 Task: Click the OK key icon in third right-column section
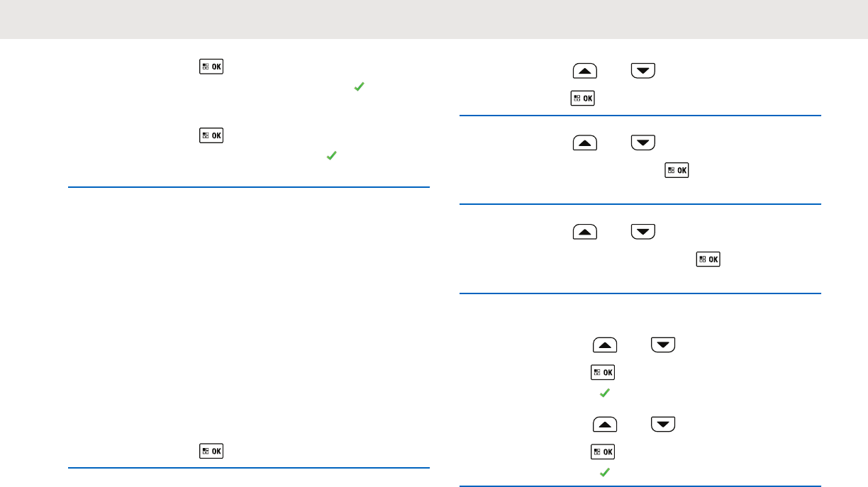click(708, 259)
